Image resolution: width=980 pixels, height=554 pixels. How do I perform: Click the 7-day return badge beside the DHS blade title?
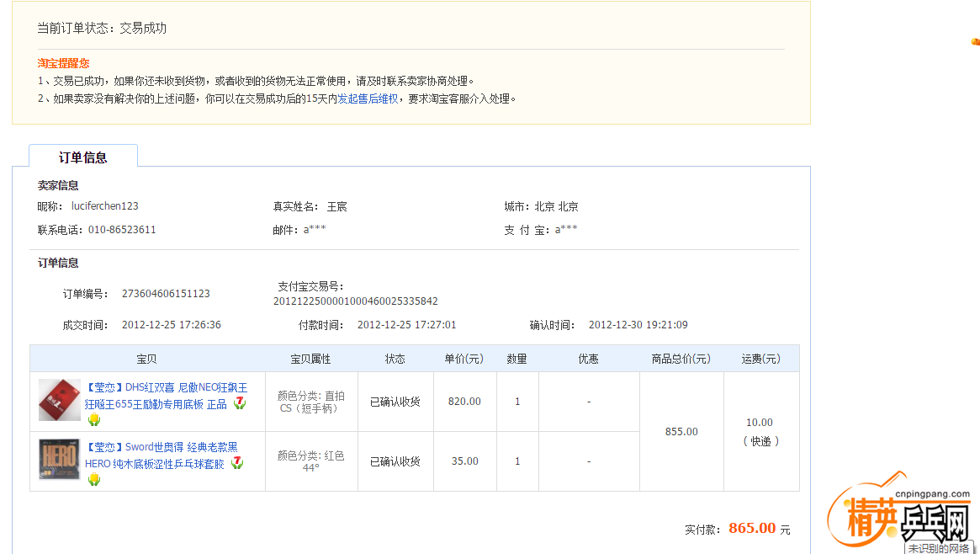[x=240, y=403]
